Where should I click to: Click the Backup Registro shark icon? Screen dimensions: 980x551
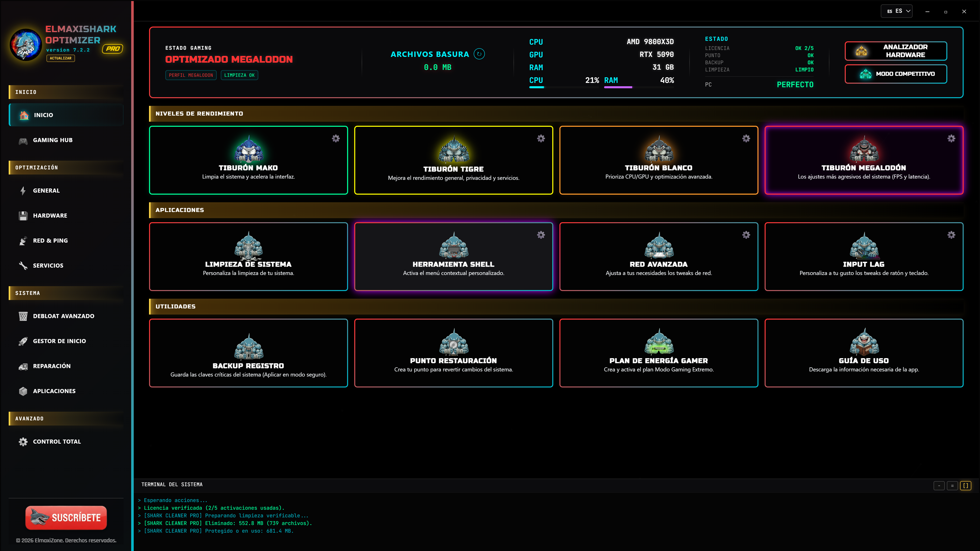coord(248,347)
